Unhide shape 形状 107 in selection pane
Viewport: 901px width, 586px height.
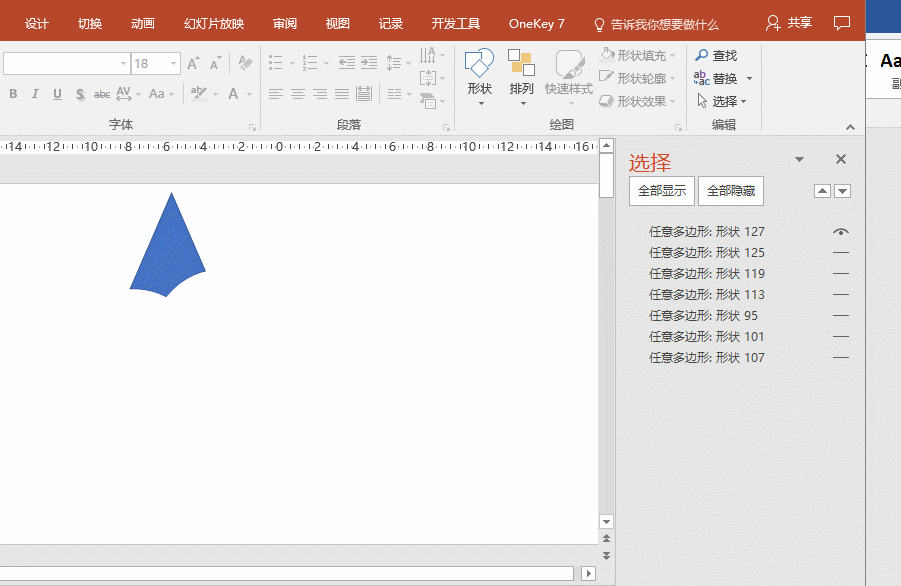click(841, 358)
